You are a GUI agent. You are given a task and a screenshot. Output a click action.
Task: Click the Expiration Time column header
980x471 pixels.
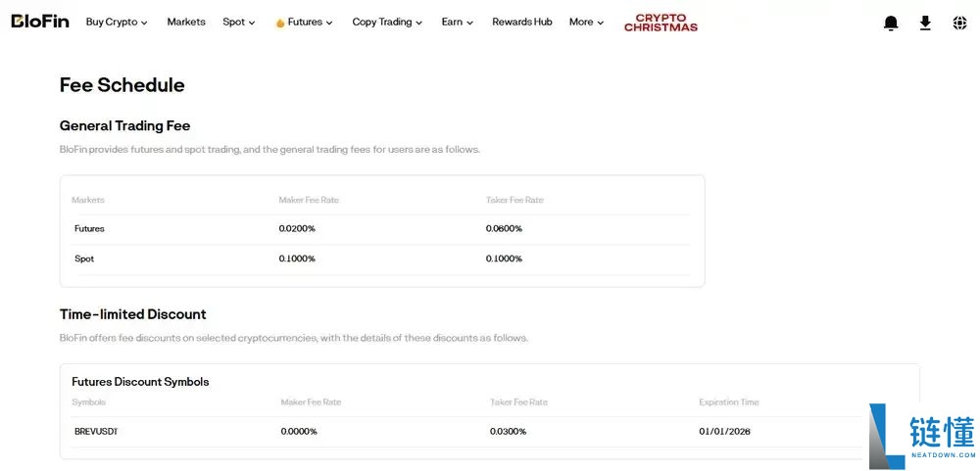click(729, 402)
